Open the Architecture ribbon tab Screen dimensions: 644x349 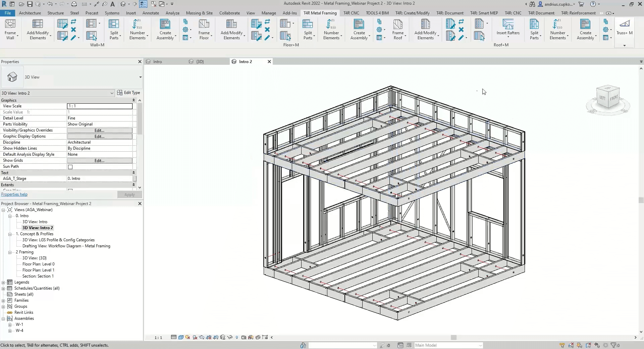point(30,13)
